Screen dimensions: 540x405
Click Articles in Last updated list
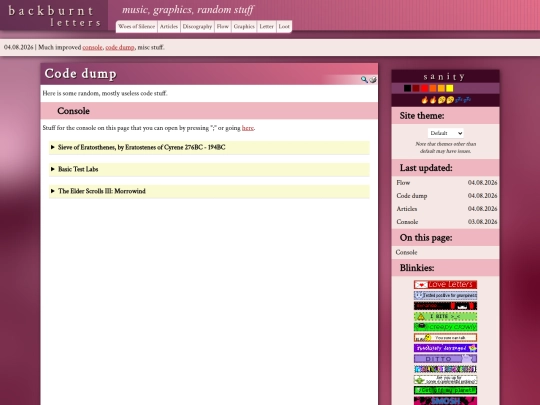click(407, 209)
